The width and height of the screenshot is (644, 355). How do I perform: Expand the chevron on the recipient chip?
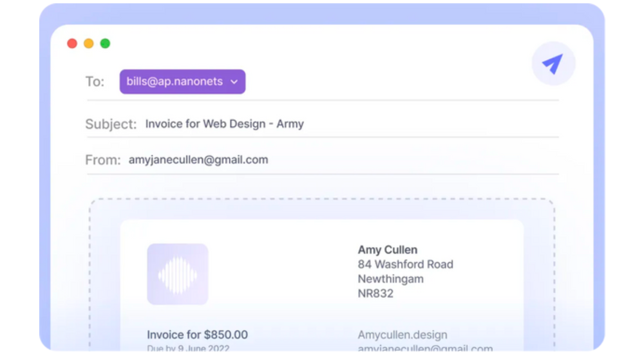pyautogui.click(x=234, y=82)
